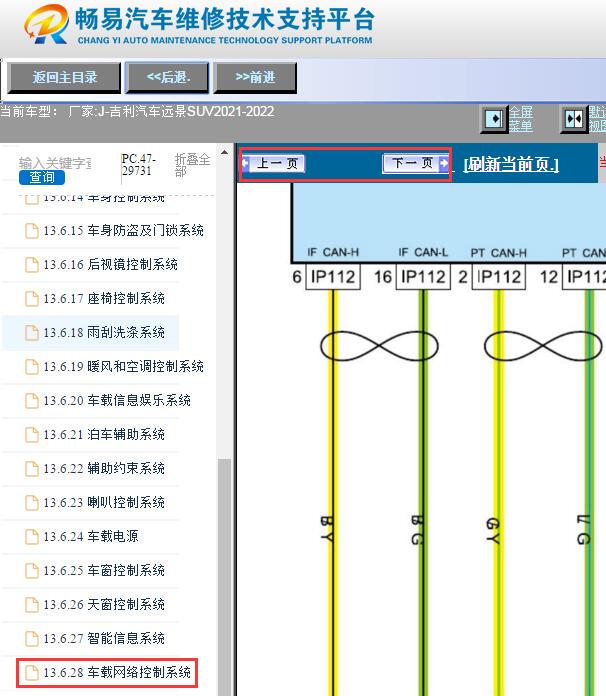Click page icon beside 13.6.22
The height and width of the screenshot is (696, 606).
pos(32,468)
